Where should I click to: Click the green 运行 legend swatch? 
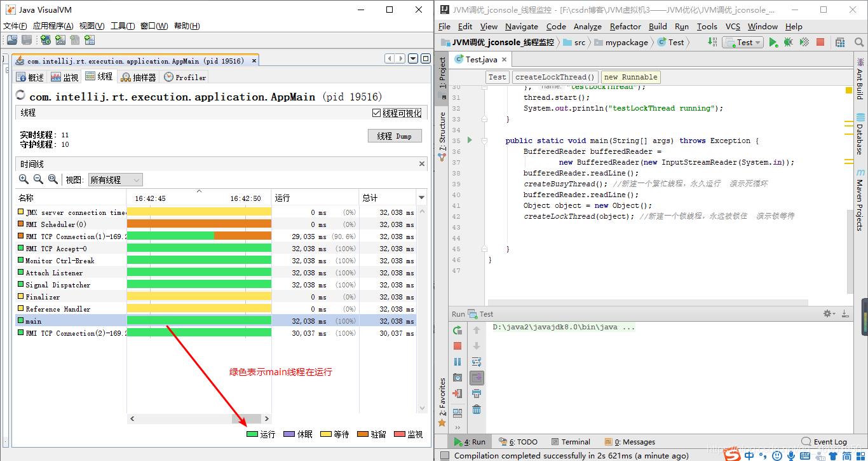point(252,434)
